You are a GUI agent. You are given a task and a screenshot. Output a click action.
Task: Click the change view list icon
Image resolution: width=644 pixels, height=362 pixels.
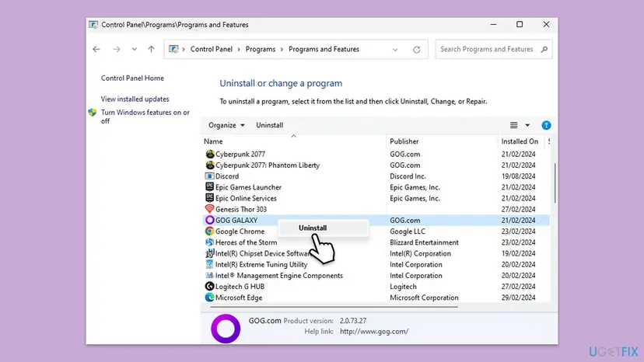click(x=513, y=125)
